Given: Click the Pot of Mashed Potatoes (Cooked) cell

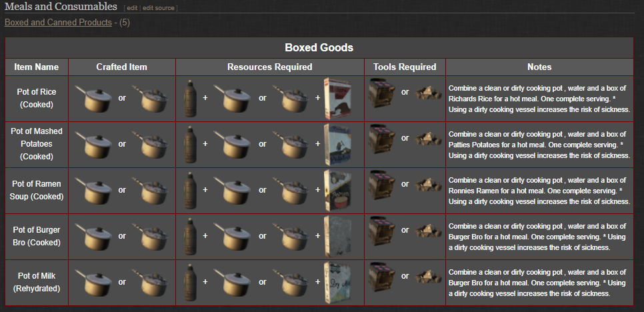Looking at the screenshot, I should click(37, 145).
